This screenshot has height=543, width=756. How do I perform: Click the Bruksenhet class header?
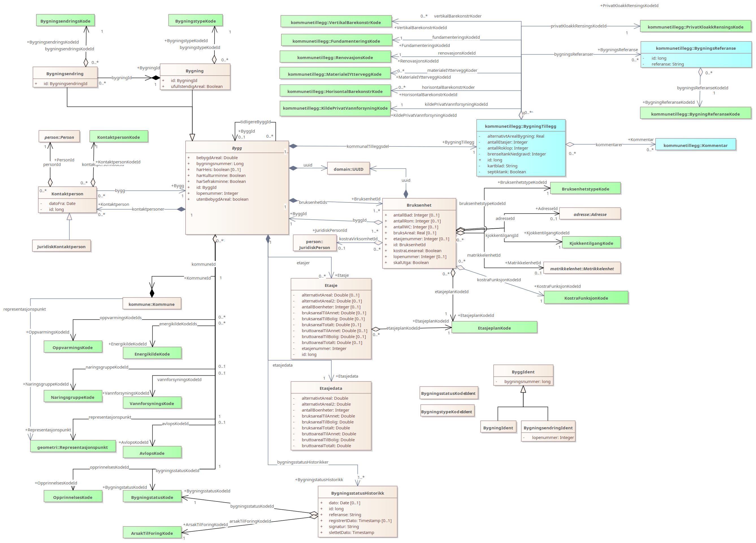coord(419,205)
